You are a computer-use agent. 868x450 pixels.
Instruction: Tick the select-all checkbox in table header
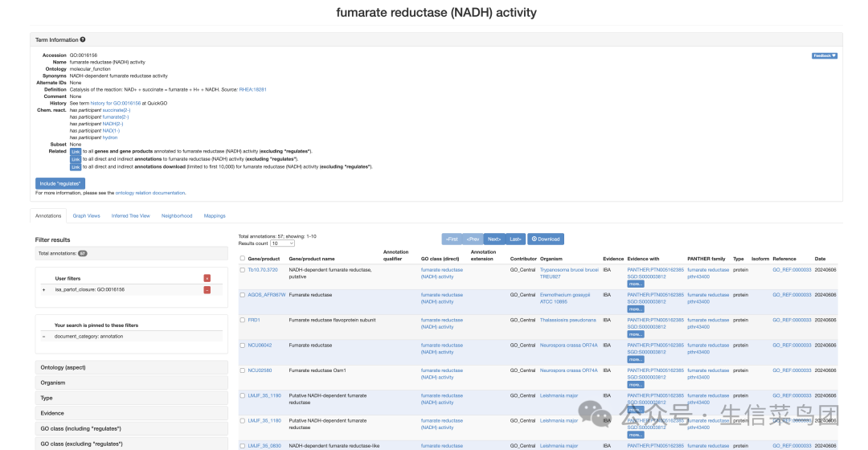(243, 259)
